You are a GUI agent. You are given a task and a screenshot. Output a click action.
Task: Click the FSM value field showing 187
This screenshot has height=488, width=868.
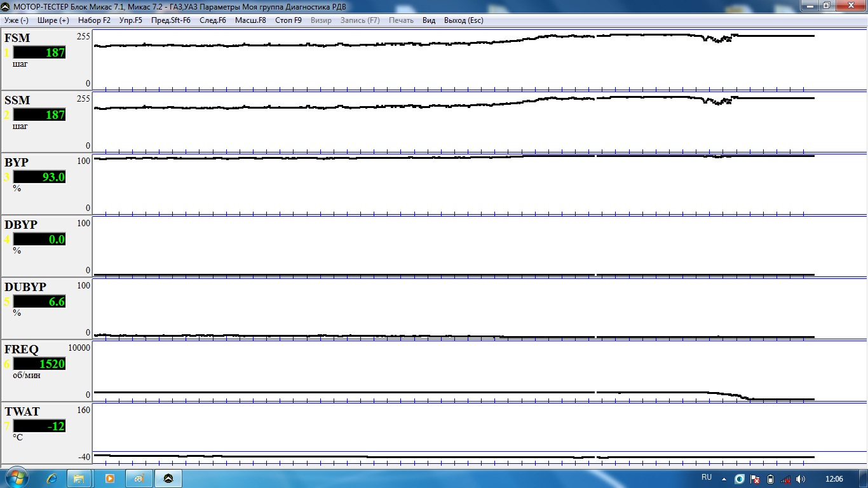tap(39, 53)
